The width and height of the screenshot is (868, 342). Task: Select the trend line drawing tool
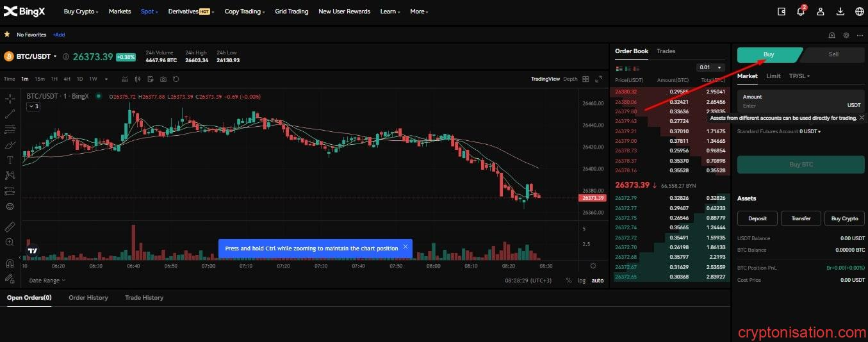(10, 114)
